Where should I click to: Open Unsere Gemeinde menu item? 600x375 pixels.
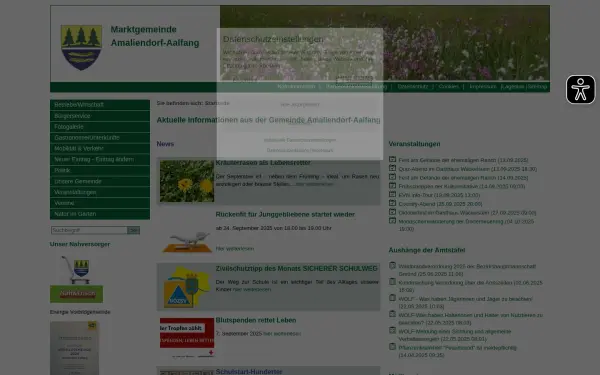coord(100,181)
